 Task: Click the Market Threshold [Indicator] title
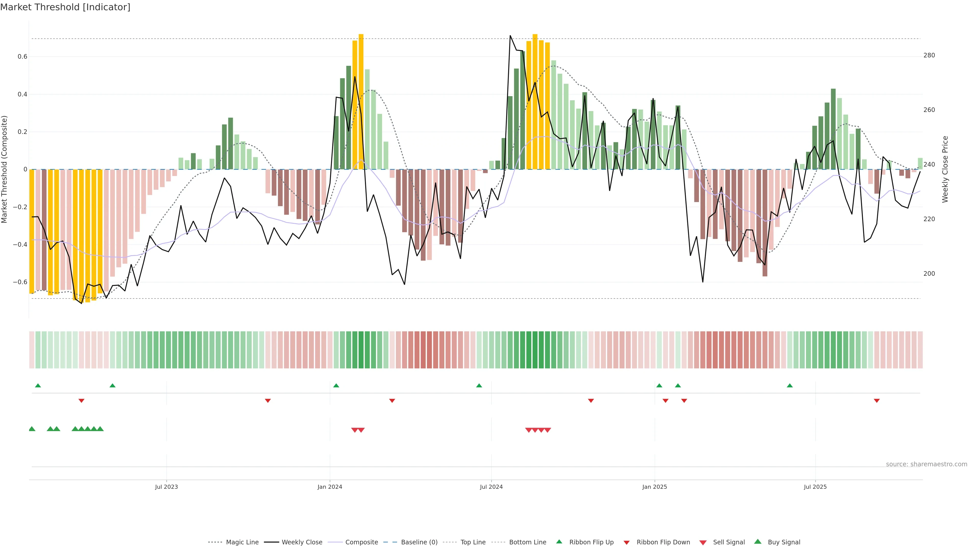(65, 7)
